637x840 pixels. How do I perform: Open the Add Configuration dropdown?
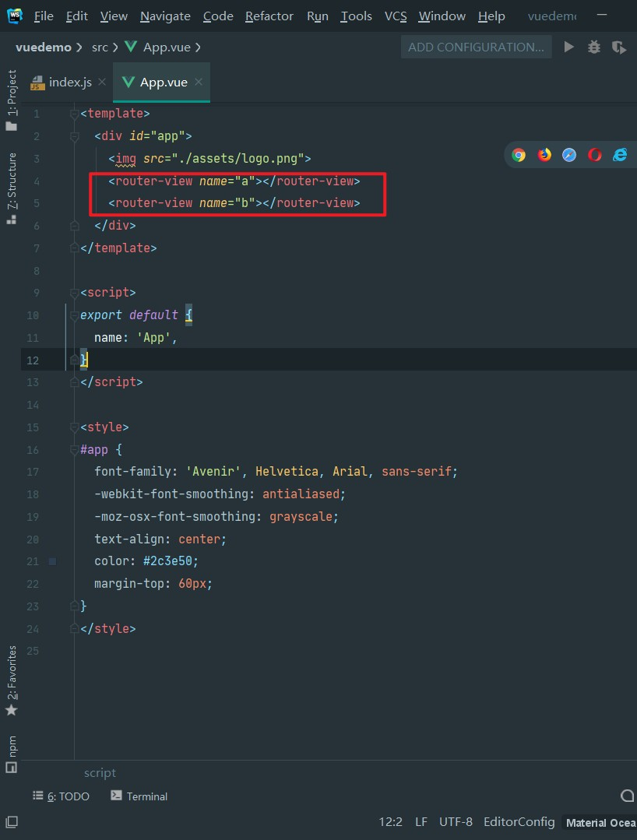tap(476, 47)
